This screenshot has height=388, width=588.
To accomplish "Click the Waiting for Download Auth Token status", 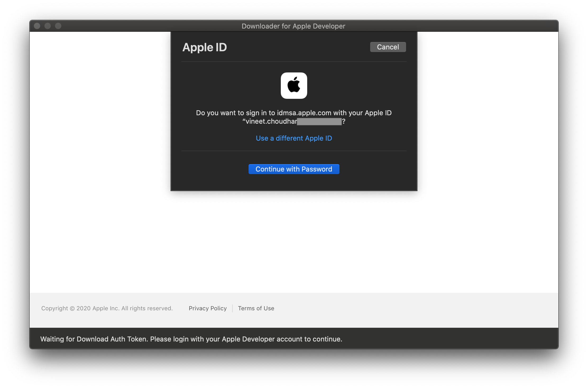I will coord(191,339).
